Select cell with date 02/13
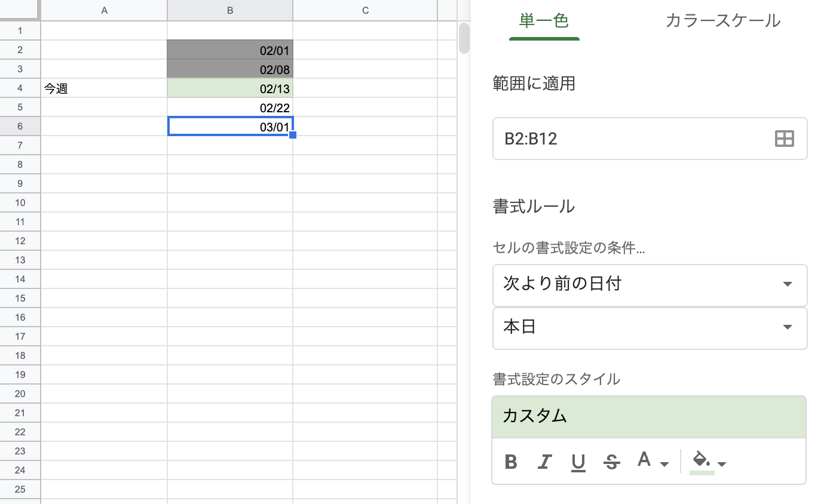This screenshot has width=827, height=504. 230,88
